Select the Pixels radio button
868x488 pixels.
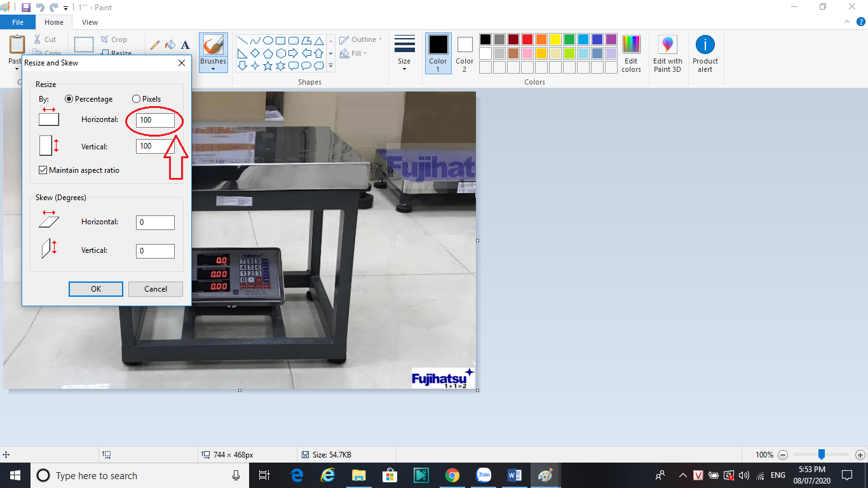[x=136, y=99]
